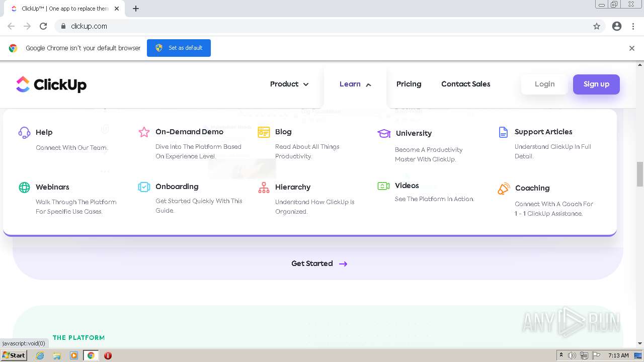Go forward to the next page
644x362 pixels.
pos(27,26)
